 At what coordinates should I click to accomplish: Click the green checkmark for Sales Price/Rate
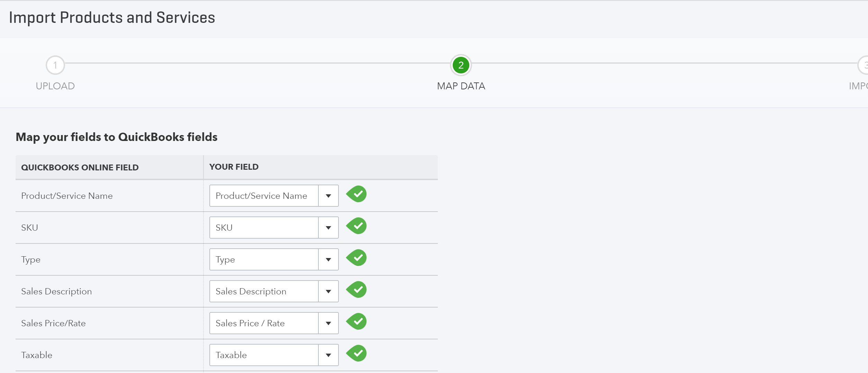point(356,321)
